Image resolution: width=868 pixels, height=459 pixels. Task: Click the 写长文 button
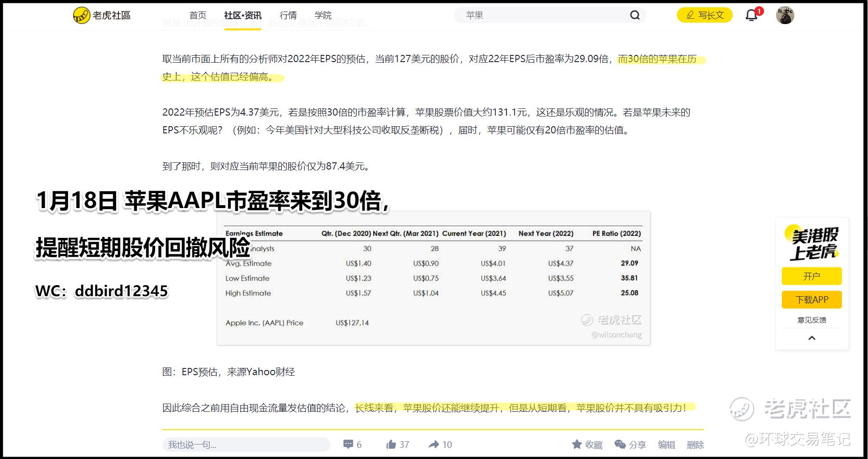[x=705, y=15]
